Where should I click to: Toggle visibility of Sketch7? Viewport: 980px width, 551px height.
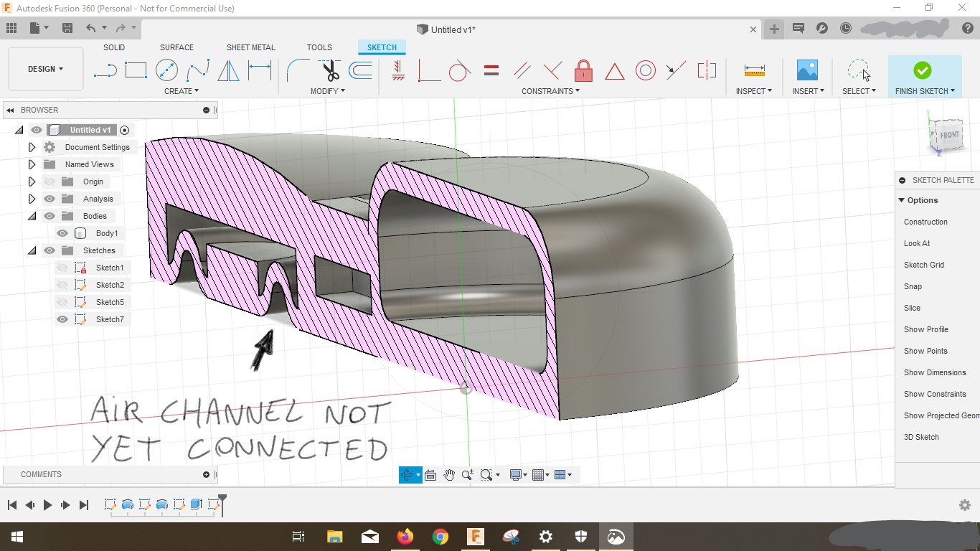pyautogui.click(x=62, y=319)
